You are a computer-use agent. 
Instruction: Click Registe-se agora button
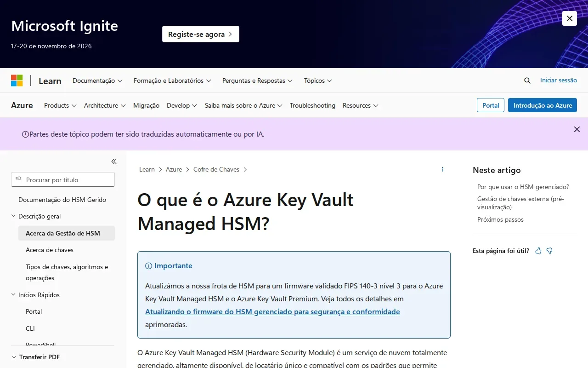(201, 34)
